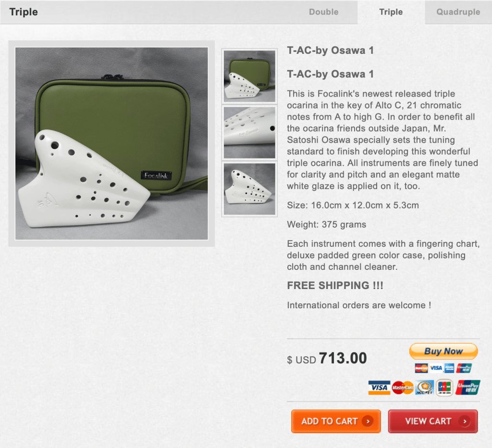This screenshot has height=448, width=492.
Task: Click the PayPal Buy Now button
Action: pos(443,351)
